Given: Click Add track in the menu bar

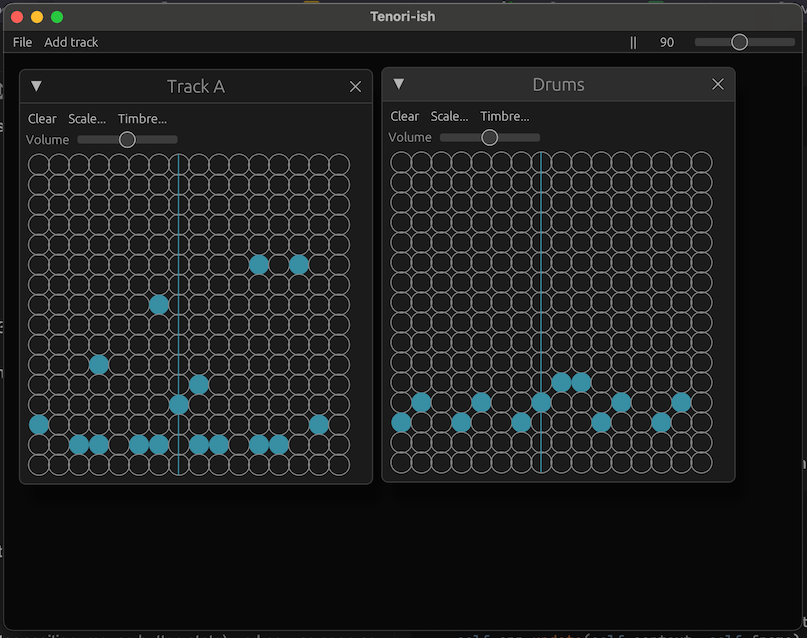Looking at the screenshot, I should [71, 42].
